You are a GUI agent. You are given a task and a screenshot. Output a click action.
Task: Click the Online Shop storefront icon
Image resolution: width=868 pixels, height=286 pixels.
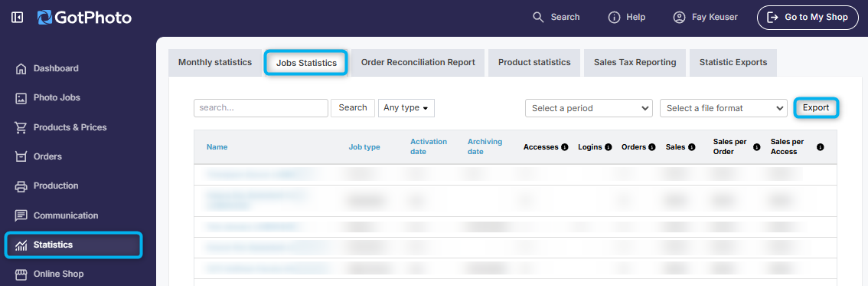[21, 274]
